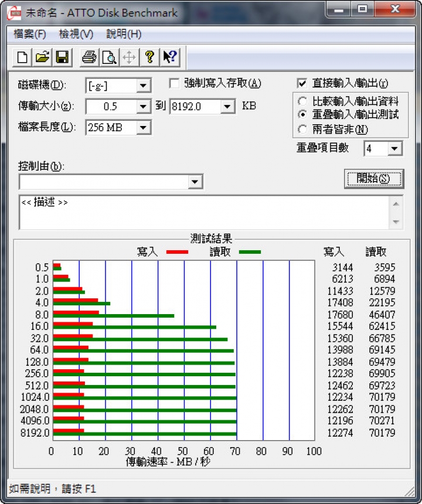Viewport: 422px width, 504px height.
Task: Click the read value 70271
Action: pos(382,421)
